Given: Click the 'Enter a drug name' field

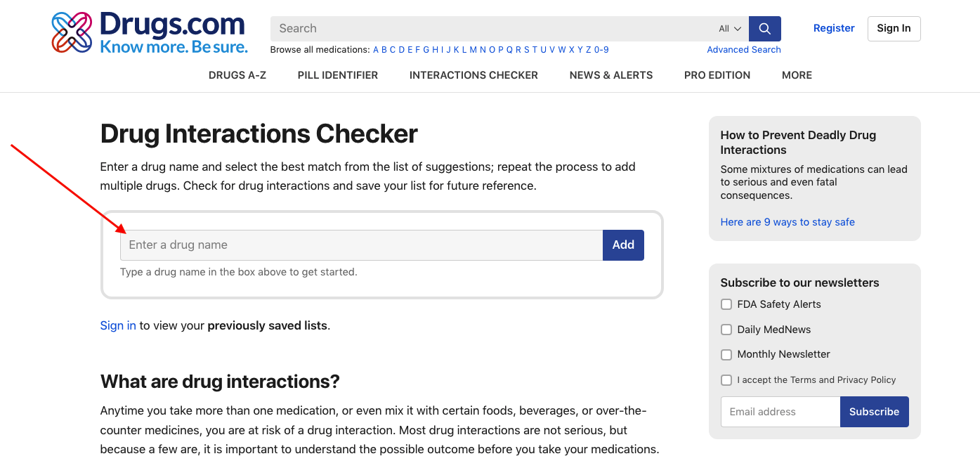Looking at the screenshot, I should point(361,245).
